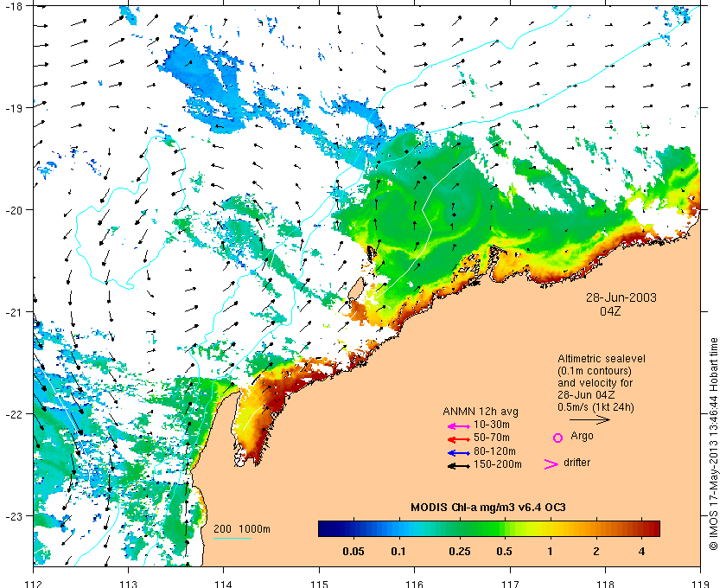Viewport: 726px width, 588px height.
Task: Click the 0.5m/s velocity scale arrow
Action: pos(589,419)
